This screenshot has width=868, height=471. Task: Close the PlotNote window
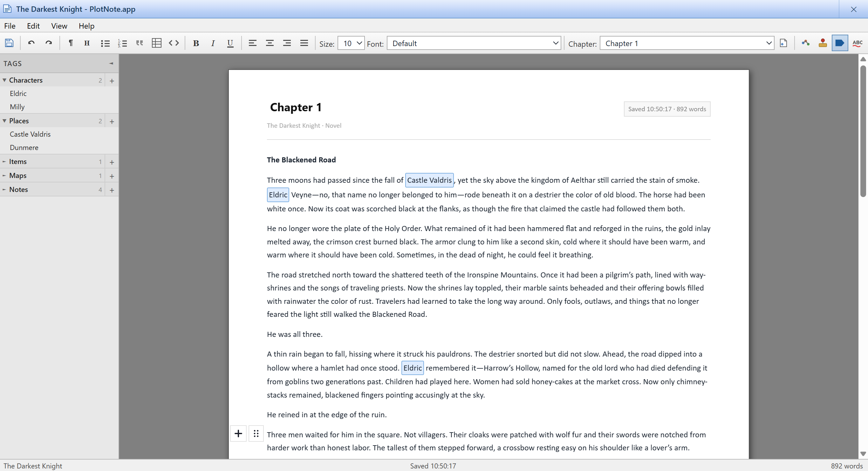click(853, 9)
